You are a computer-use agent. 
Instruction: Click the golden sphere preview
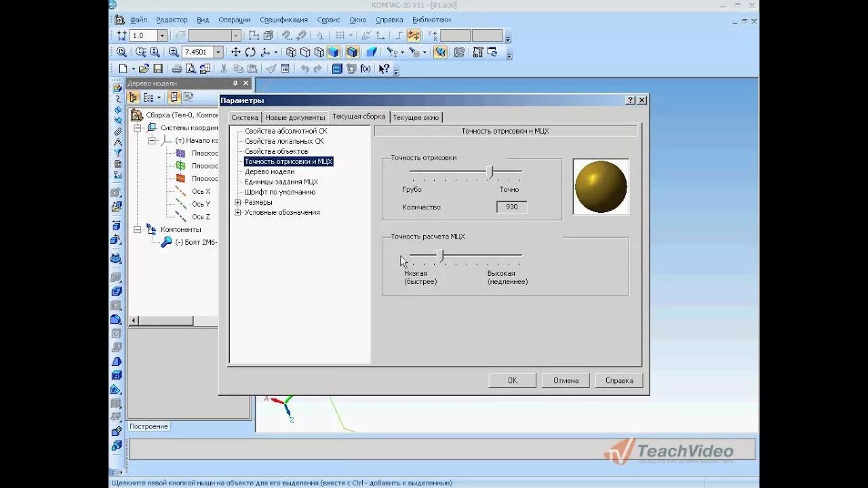click(x=601, y=186)
